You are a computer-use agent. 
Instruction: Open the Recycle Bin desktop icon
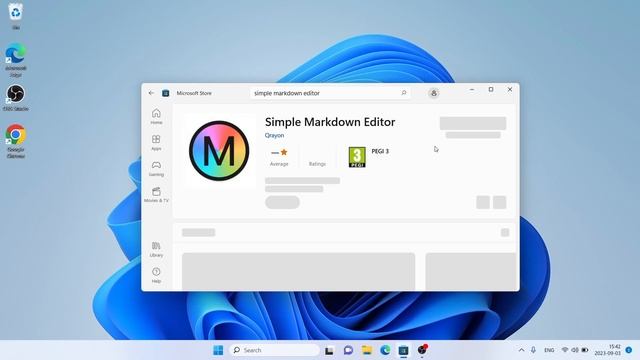(x=16, y=16)
